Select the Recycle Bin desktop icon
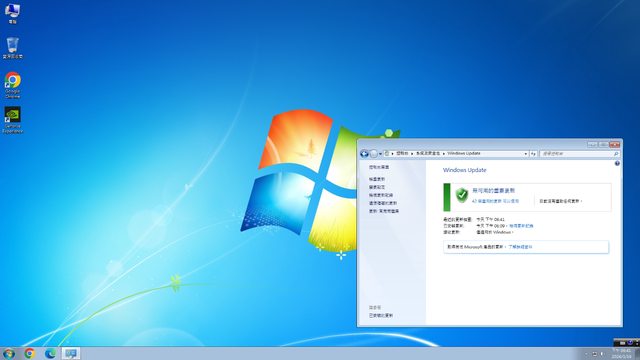The width and height of the screenshot is (640, 360). click(x=12, y=48)
